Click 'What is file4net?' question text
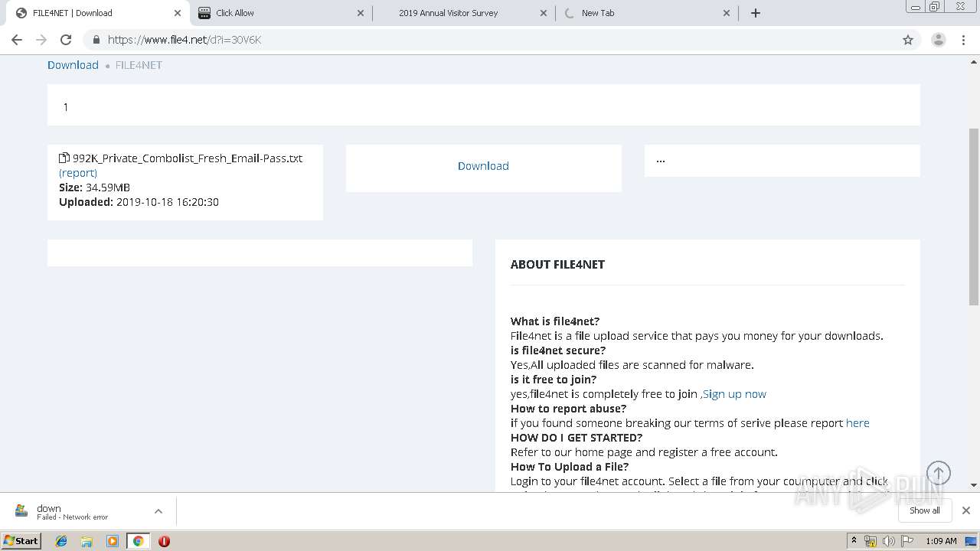The width and height of the screenshot is (980, 551). pyautogui.click(x=555, y=321)
